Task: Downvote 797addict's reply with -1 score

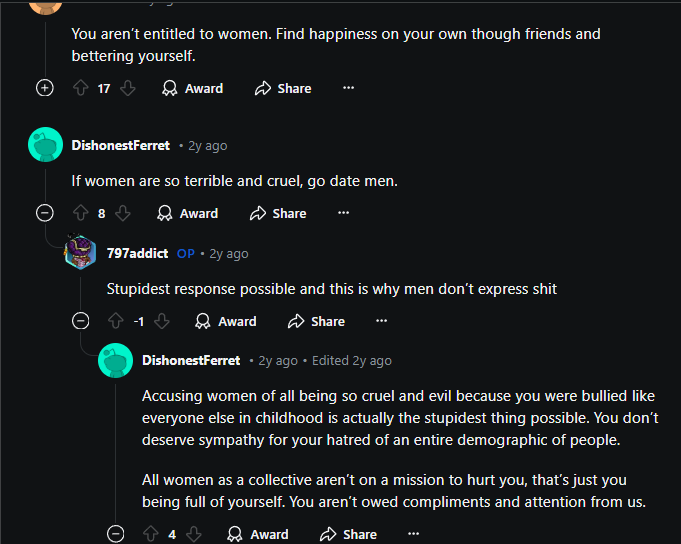Action: click(x=163, y=321)
